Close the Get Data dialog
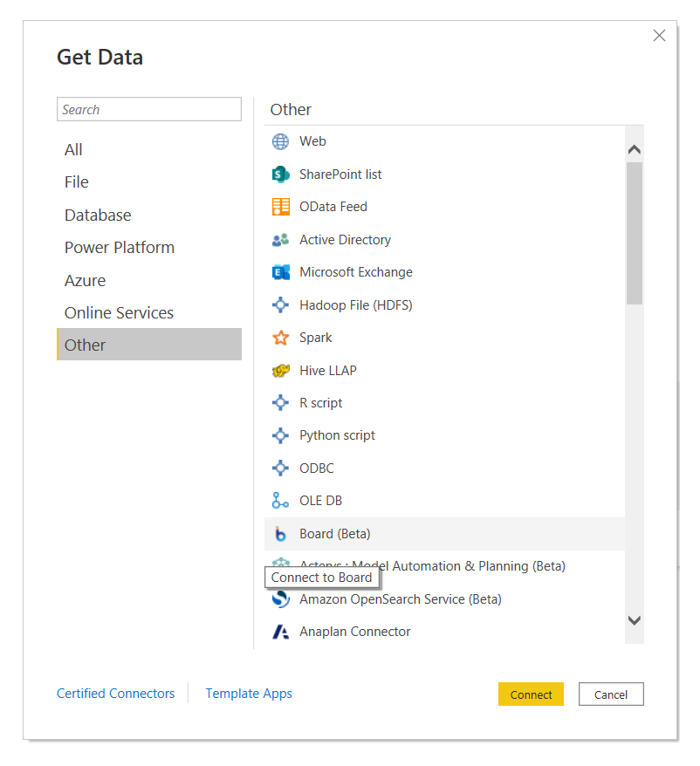The height and width of the screenshot is (766, 700). pyautogui.click(x=660, y=36)
